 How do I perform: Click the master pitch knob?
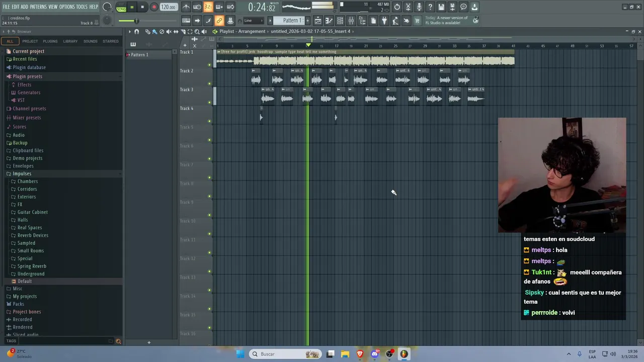click(x=107, y=21)
